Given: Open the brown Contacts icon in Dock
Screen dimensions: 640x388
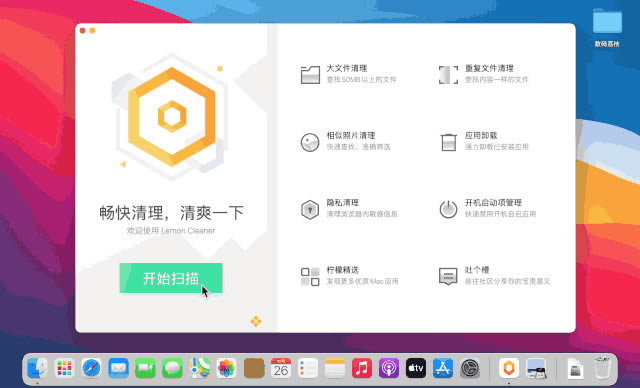Looking at the screenshot, I should [254, 368].
